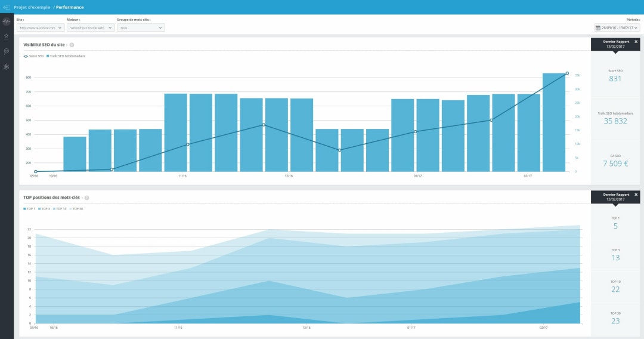Screen dimensions: 644x339
Task: Open the speech bubble icon in sidebar
Action: point(7,51)
